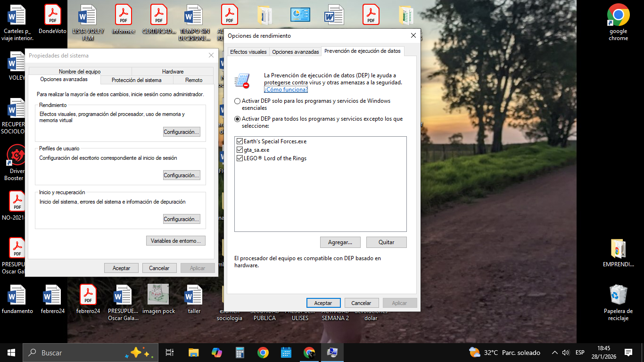Screen dimensions: 644x362
Task: Launch Calculator from the taskbar
Action: pos(240,353)
